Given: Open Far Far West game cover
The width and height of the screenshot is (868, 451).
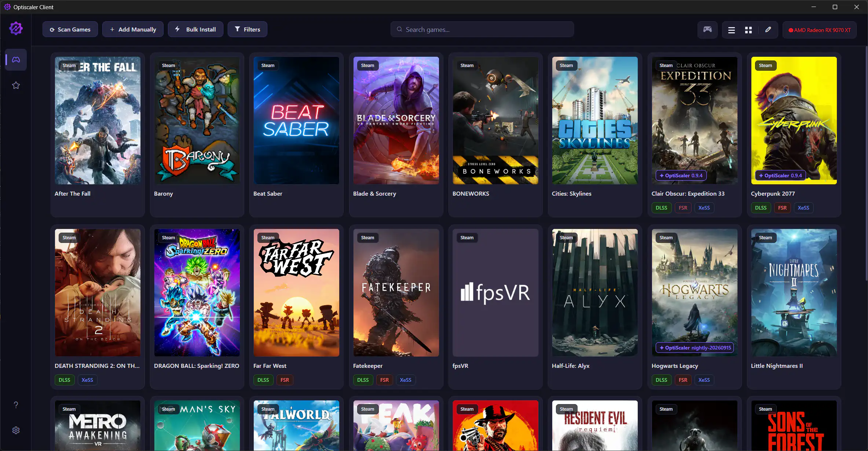Looking at the screenshot, I should [296, 292].
